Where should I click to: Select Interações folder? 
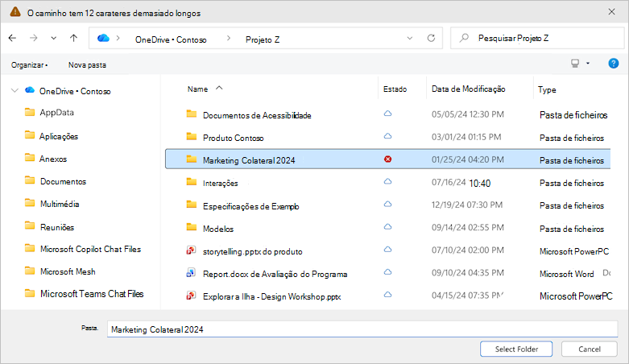220,184
